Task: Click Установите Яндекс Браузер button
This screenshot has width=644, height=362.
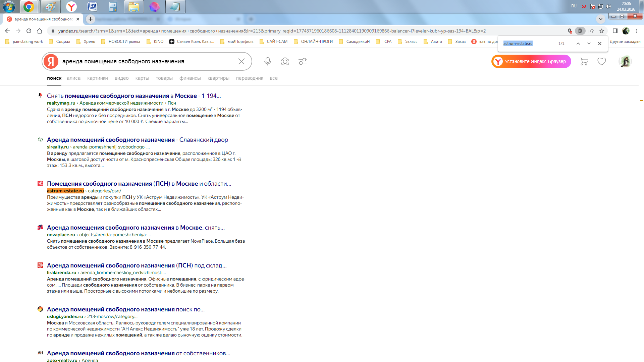Action: (x=531, y=61)
